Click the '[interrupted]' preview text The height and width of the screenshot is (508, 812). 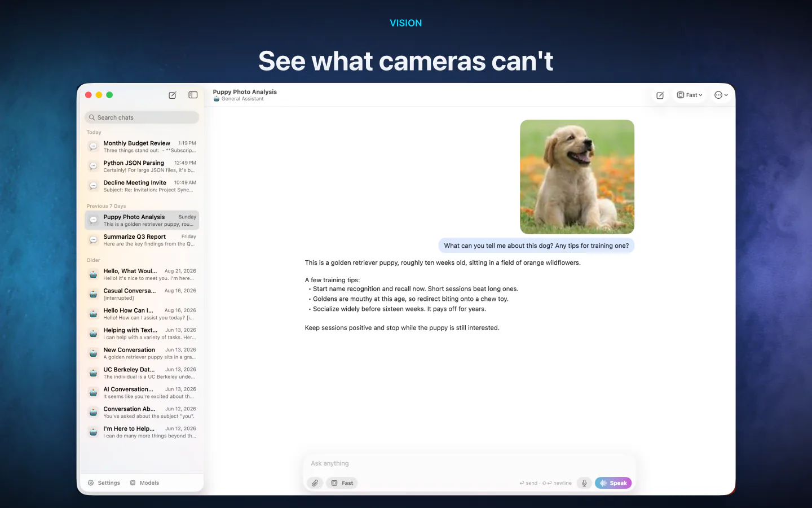[x=119, y=298]
